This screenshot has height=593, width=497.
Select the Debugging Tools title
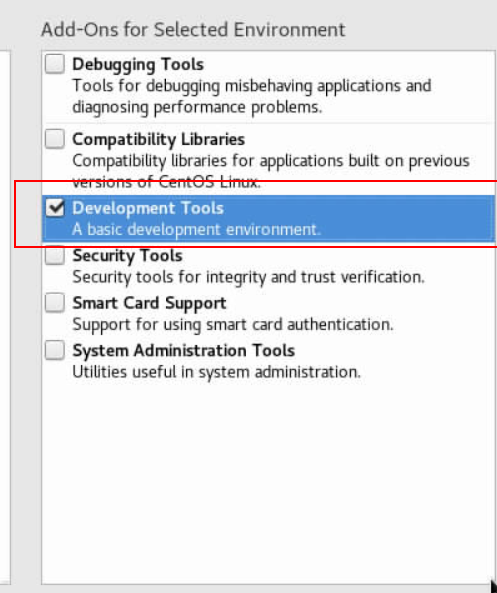[138, 65]
